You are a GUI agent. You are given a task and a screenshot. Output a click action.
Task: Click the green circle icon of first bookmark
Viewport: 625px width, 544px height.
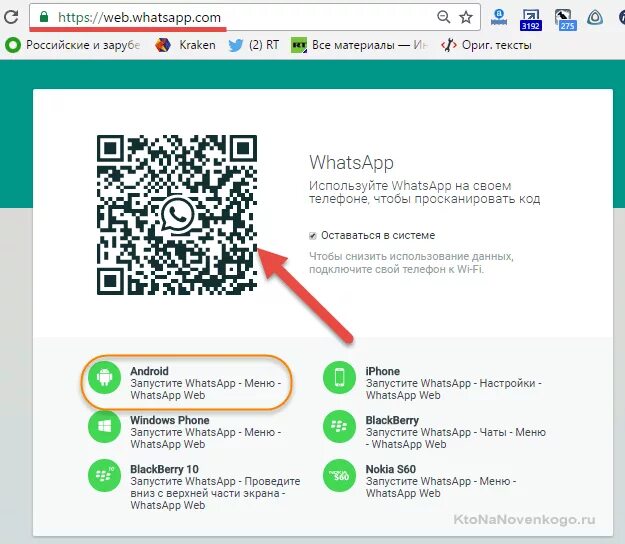pos(12,45)
